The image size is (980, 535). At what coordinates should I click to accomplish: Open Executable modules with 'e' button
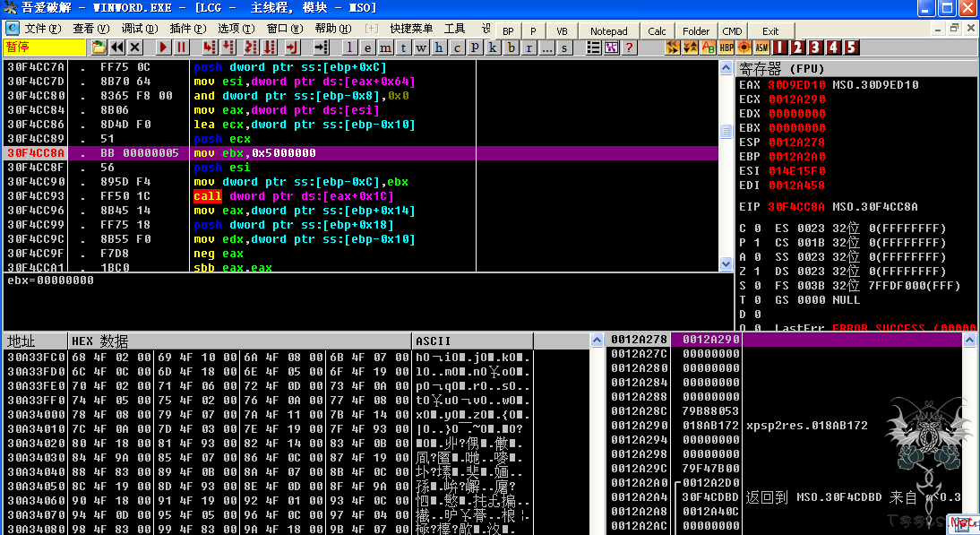pos(367,47)
